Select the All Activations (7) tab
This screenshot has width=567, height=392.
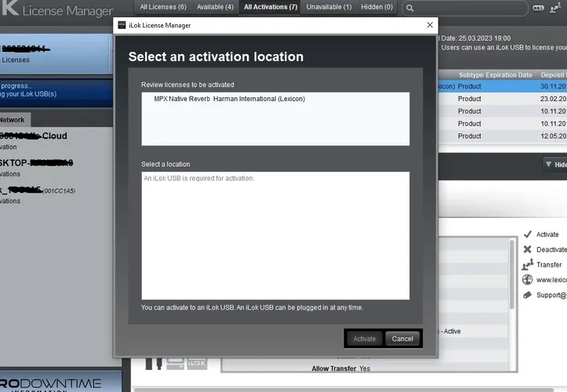(271, 7)
